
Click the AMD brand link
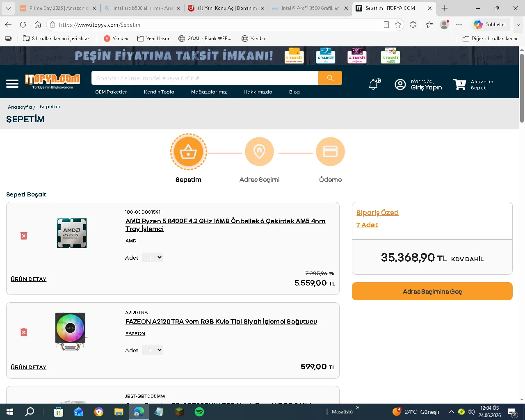(x=131, y=241)
